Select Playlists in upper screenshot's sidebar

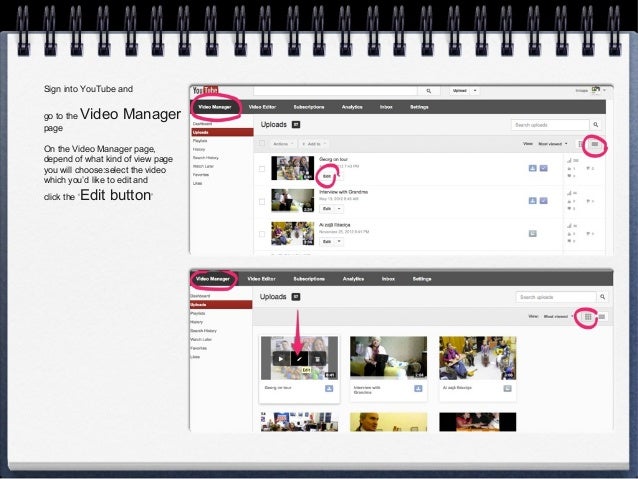click(x=200, y=141)
